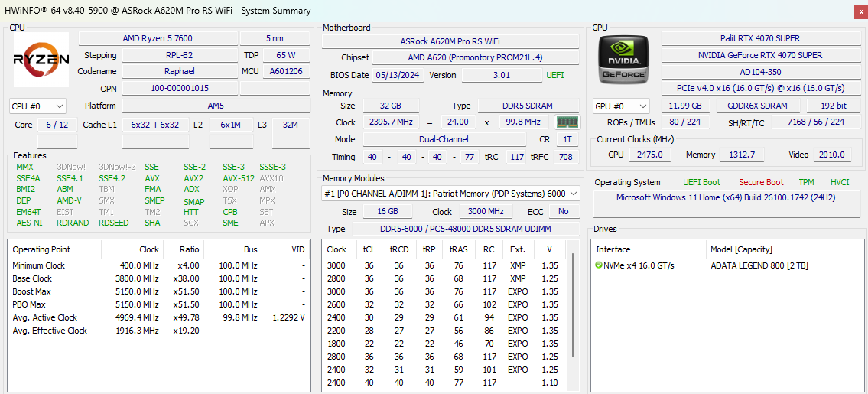The height and width of the screenshot is (394, 868).
Task: Click the tRCD column header
Action: coord(399,250)
